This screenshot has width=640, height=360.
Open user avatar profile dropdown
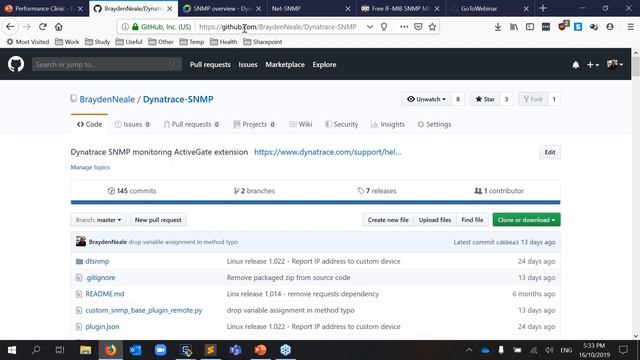tap(615, 64)
